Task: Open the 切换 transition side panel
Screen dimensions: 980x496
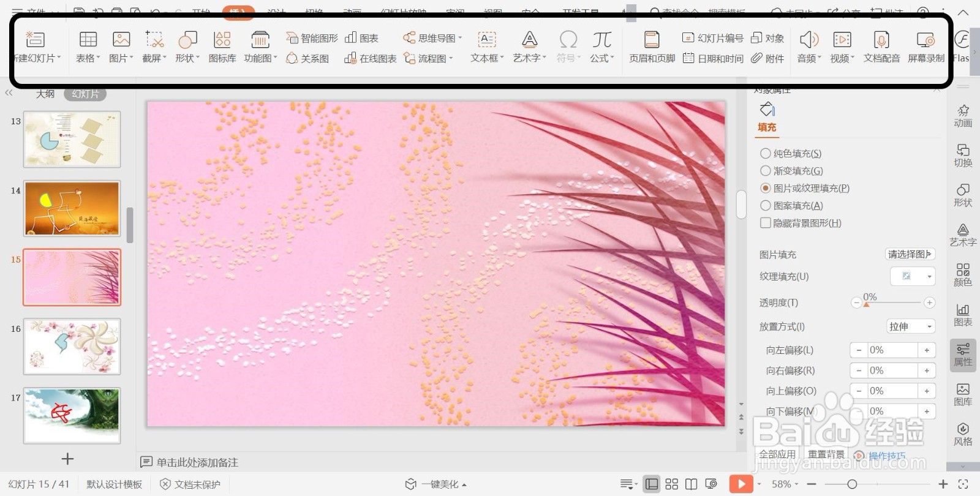Action: point(963,155)
